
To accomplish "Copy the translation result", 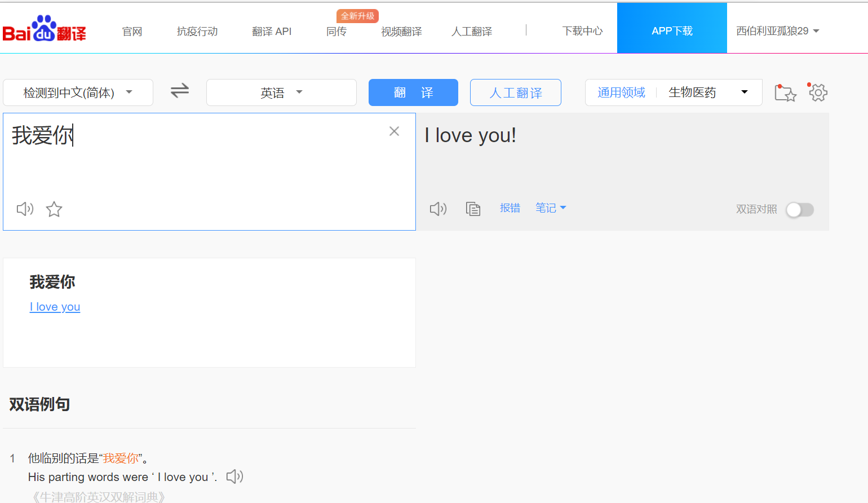I will pyautogui.click(x=473, y=209).
